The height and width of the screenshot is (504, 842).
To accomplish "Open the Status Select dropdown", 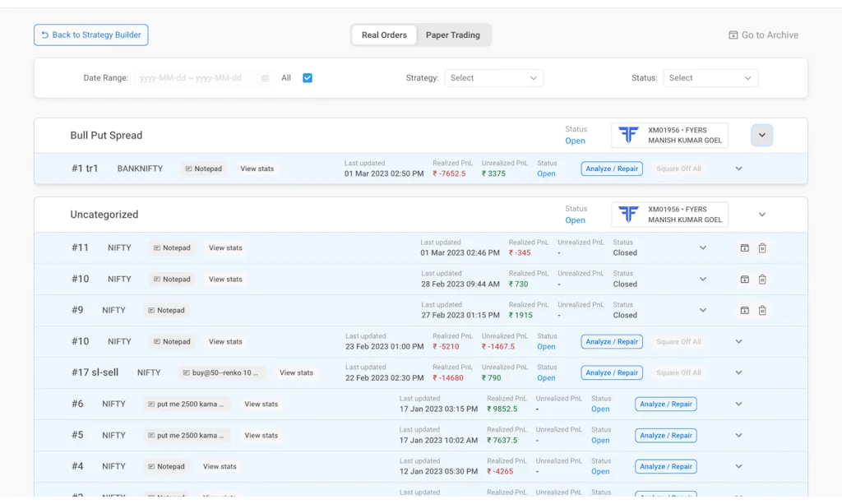I will [x=710, y=77].
